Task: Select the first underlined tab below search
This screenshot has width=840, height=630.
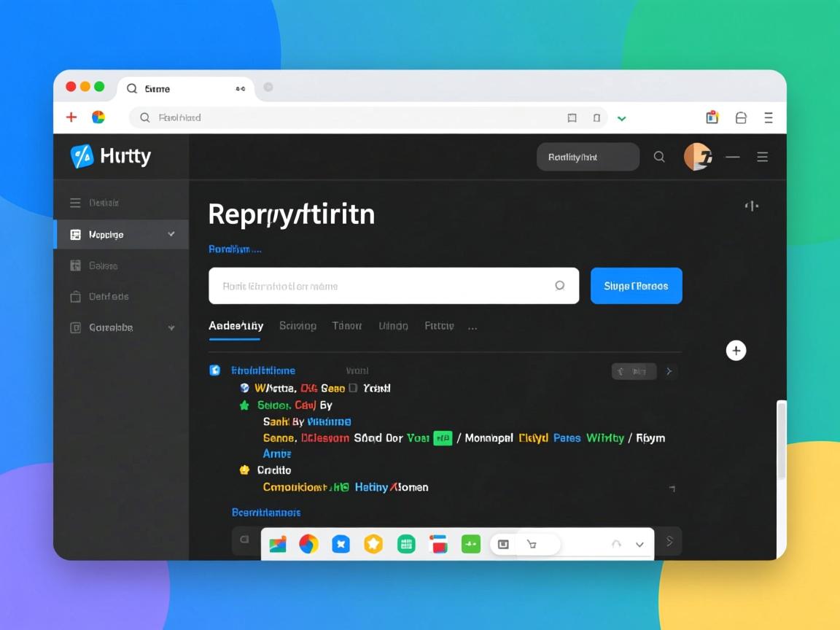Action: point(236,326)
